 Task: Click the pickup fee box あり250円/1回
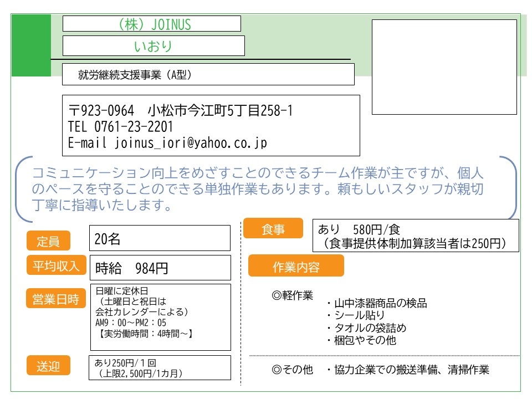160,368
